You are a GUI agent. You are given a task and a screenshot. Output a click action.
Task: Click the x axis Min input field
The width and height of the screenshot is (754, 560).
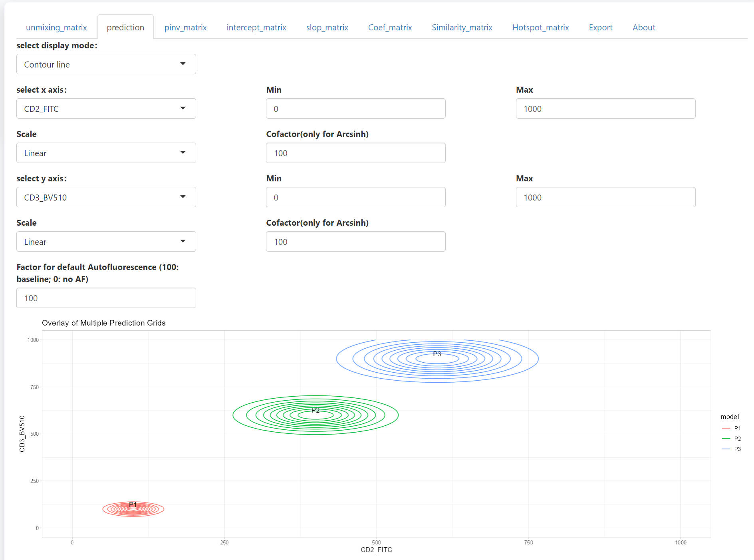tap(355, 109)
